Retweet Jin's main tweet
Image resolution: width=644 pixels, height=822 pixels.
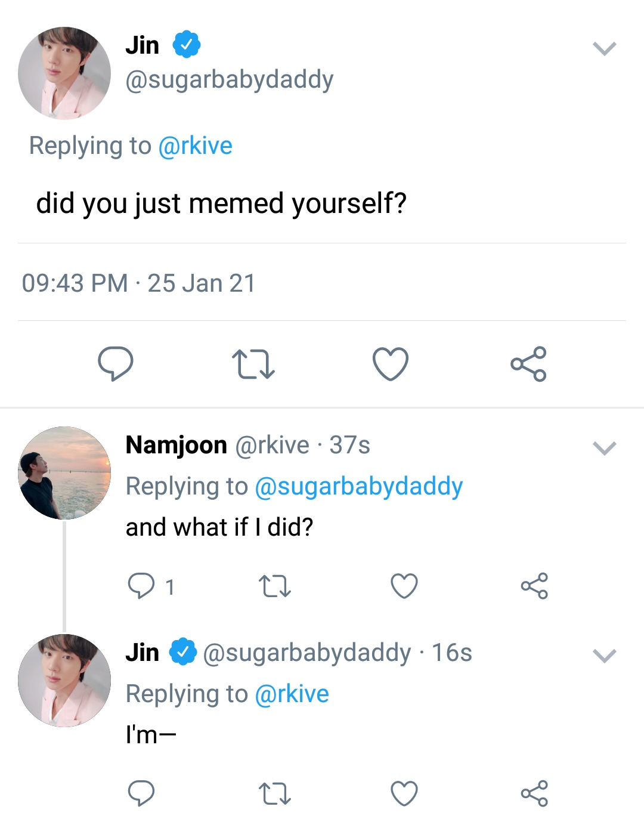pyautogui.click(x=253, y=364)
